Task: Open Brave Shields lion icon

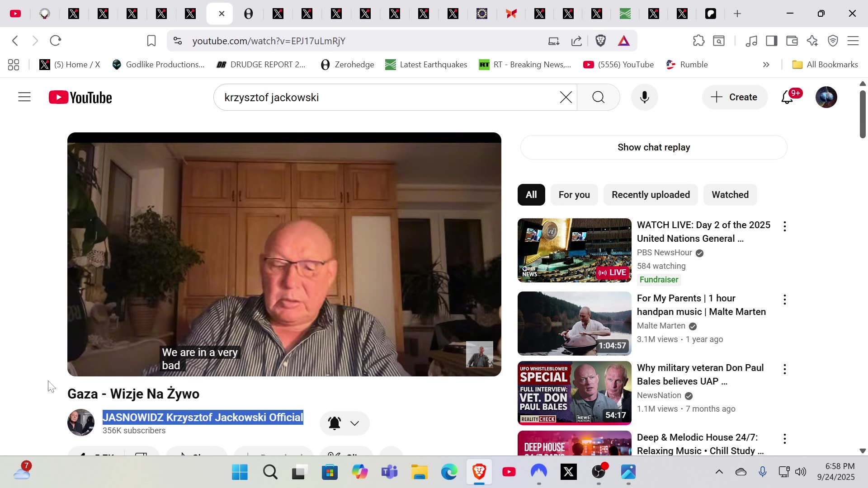Action: (x=600, y=41)
